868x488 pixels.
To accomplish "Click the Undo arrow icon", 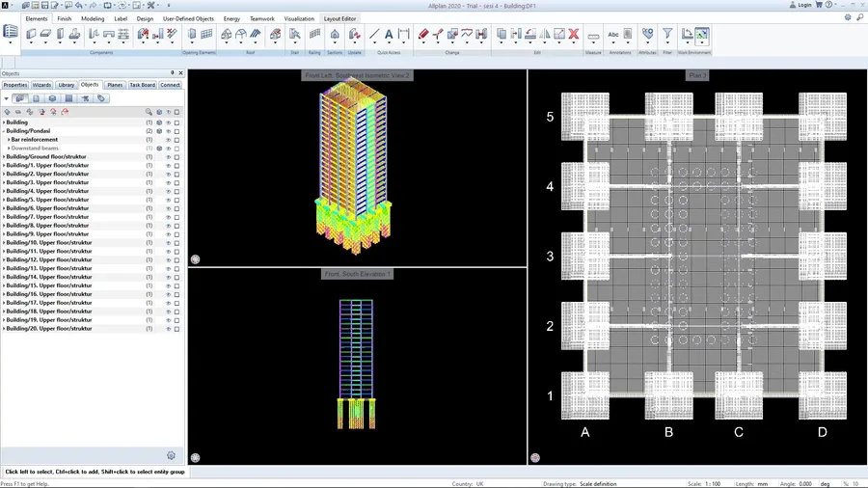I will 79,5.
